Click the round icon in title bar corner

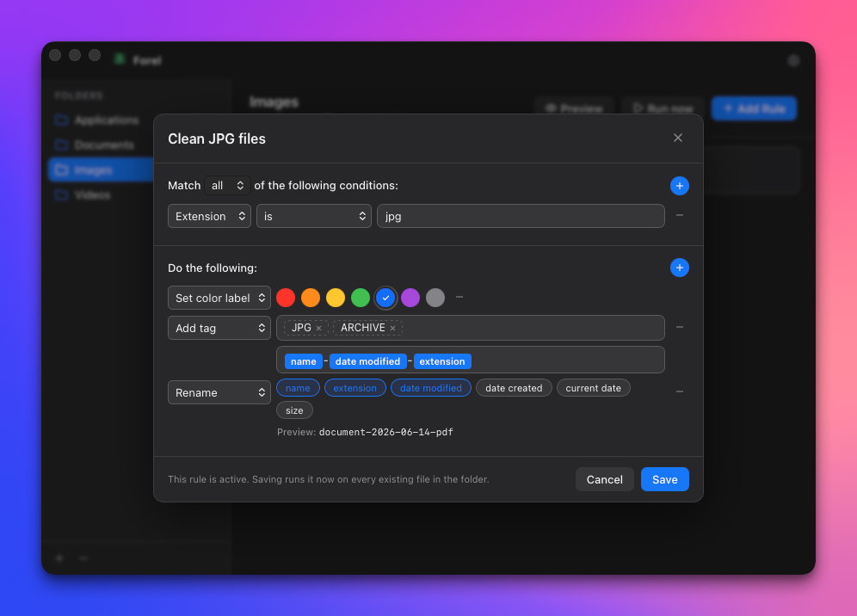pyautogui.click(x=793, y=60)
